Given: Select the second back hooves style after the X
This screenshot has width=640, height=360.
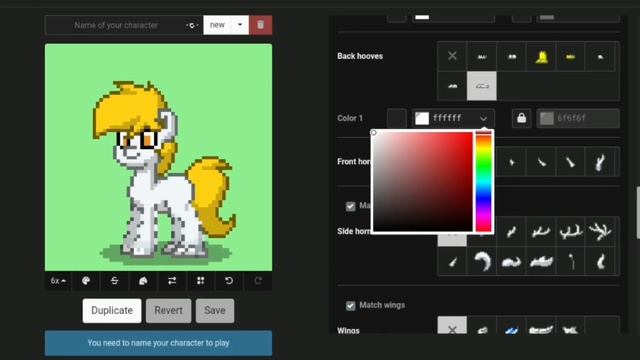Looking at the screenshot, I should point(511,56).
